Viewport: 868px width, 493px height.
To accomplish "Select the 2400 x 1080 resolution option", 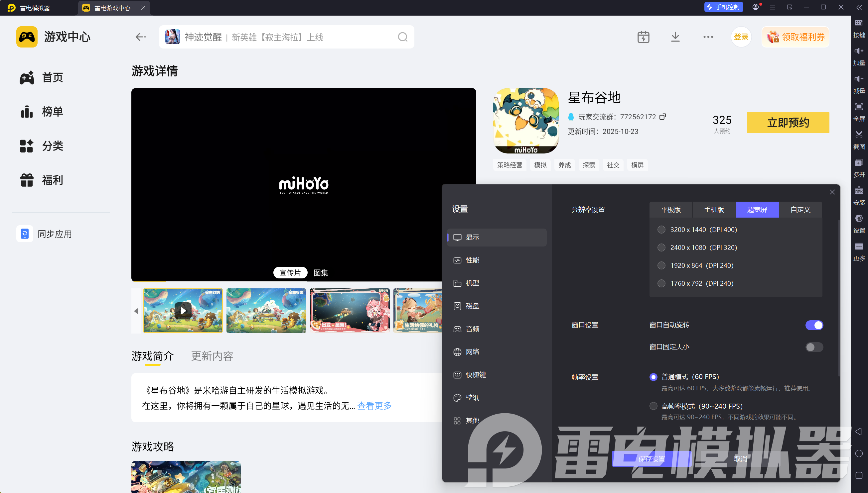I will 661,247.
